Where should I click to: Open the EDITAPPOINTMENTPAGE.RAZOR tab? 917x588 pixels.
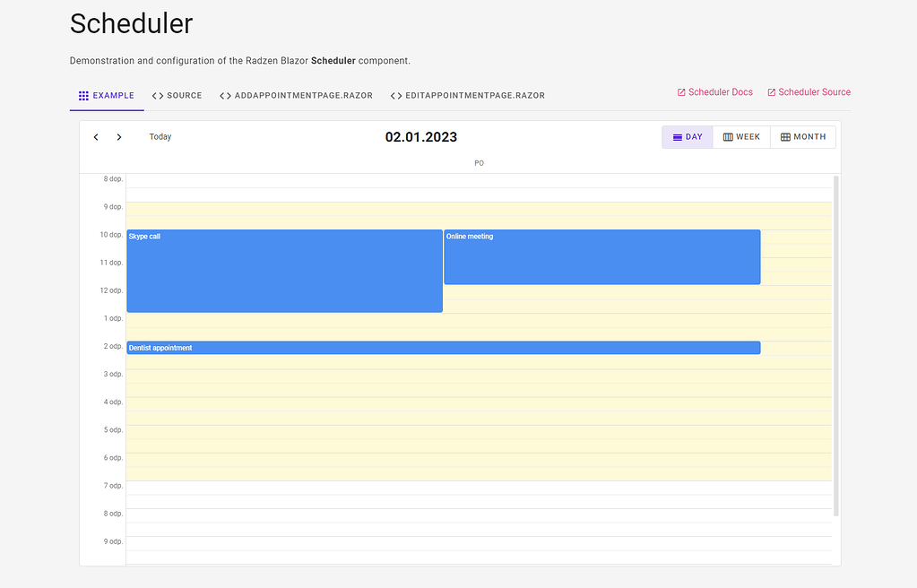(x=467, y=93)
